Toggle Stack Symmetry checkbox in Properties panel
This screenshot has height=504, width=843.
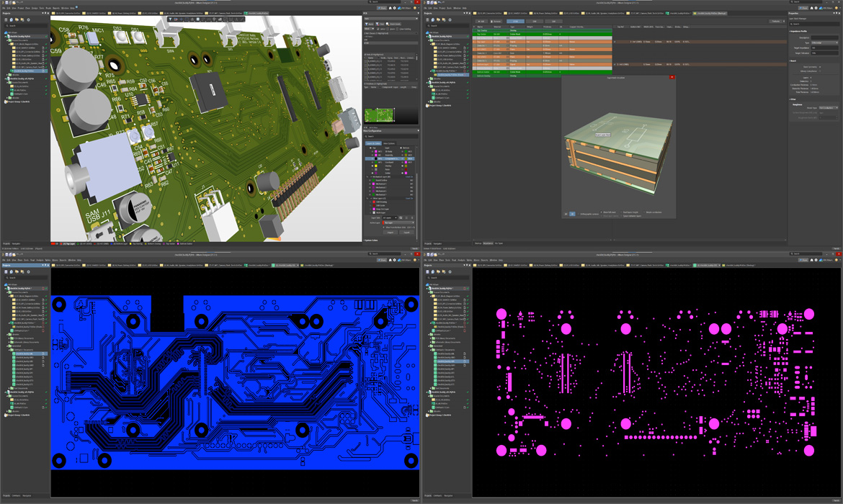point(821,67)
